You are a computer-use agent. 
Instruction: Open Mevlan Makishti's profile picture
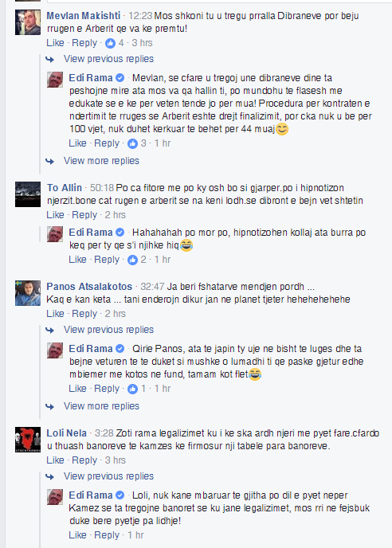[x=28, y=22]
